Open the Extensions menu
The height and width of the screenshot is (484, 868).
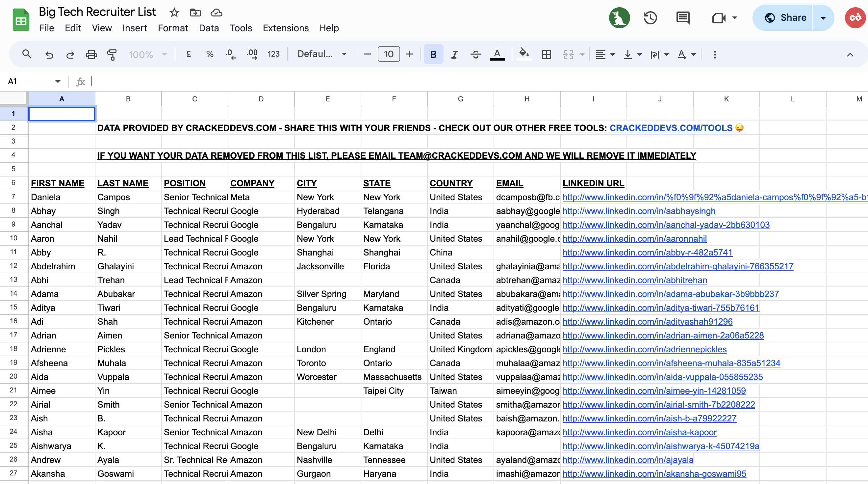coord(285,28)
